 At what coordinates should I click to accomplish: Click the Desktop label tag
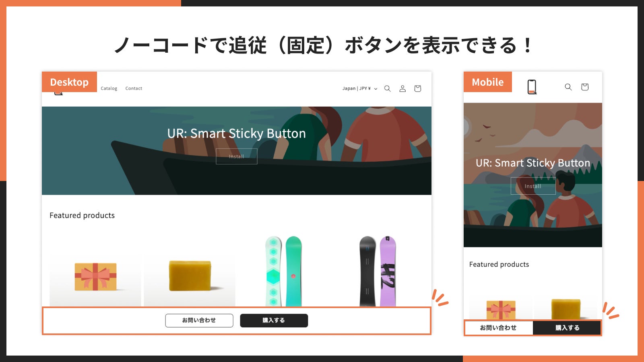tap(69, 82)
